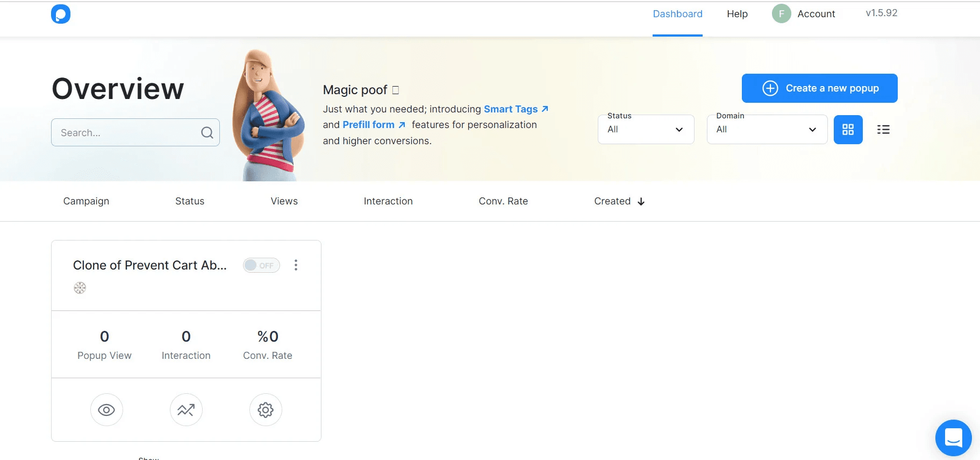Open the Help menu item
The height and width of the screenshot is (460, 980).
coord(737,14)
